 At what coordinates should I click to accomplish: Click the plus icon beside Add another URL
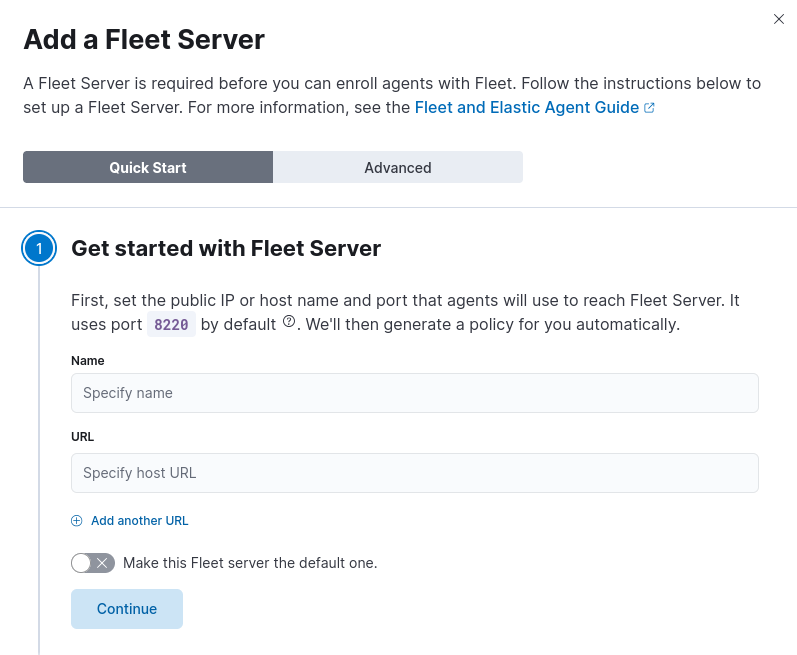(x=77, y=521)
